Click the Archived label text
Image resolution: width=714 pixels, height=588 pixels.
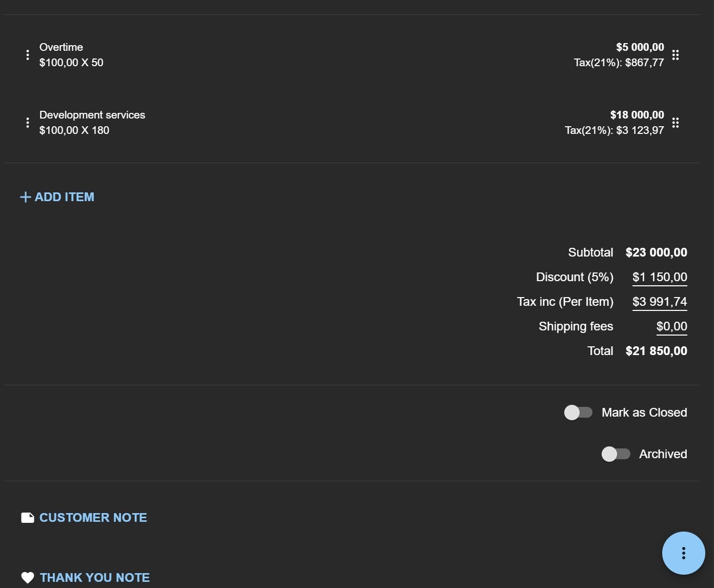tap(663, 454)
